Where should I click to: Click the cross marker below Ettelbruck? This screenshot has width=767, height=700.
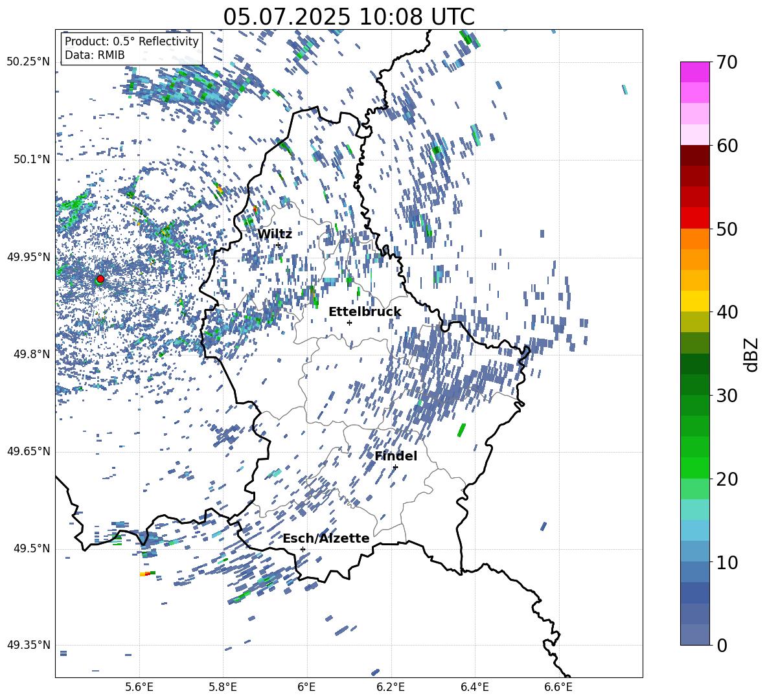coord(349,322)
